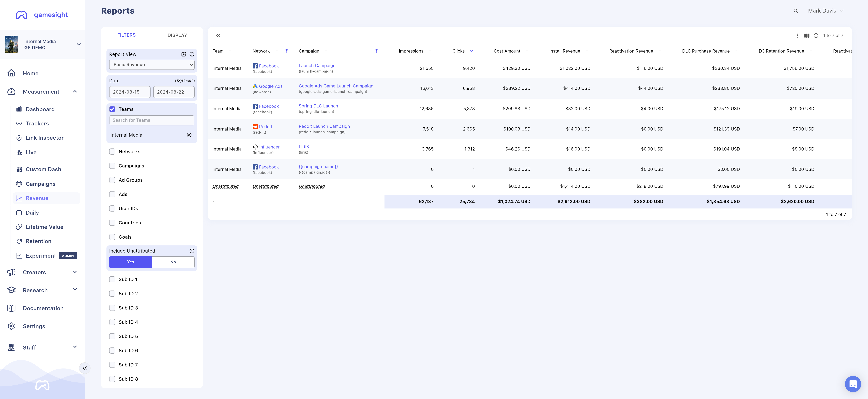Enable the Ads filter checkbox

112,194
